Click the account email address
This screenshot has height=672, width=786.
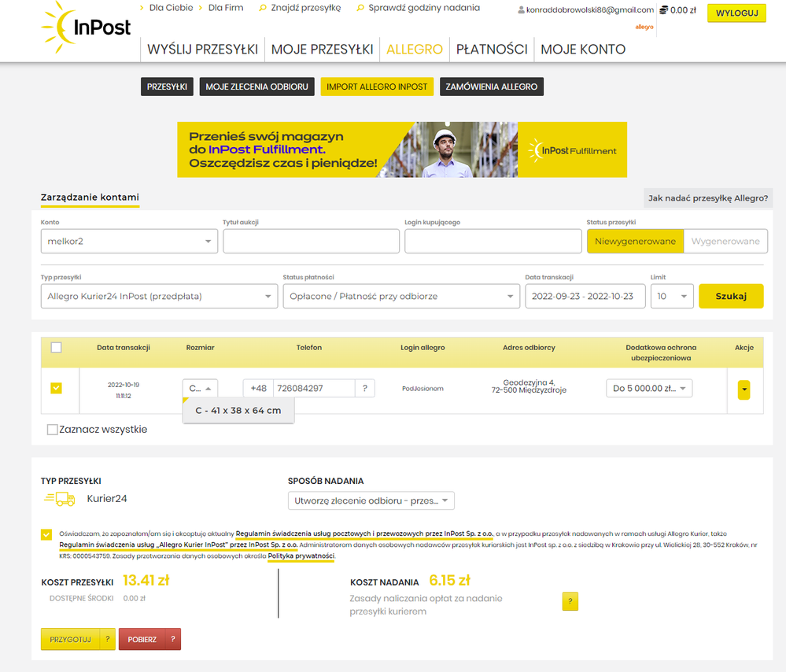coord(590,10)
